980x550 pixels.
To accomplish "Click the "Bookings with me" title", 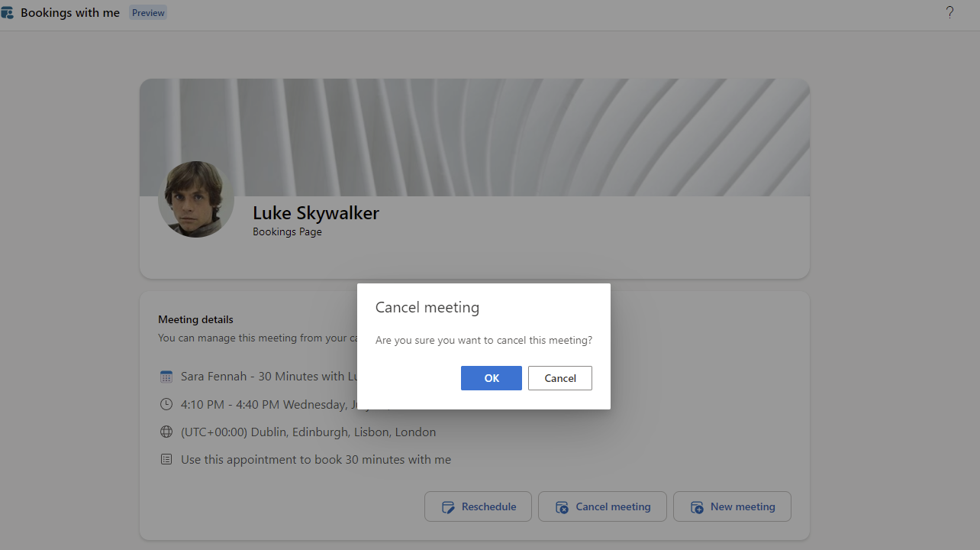I will click(70, 13).
